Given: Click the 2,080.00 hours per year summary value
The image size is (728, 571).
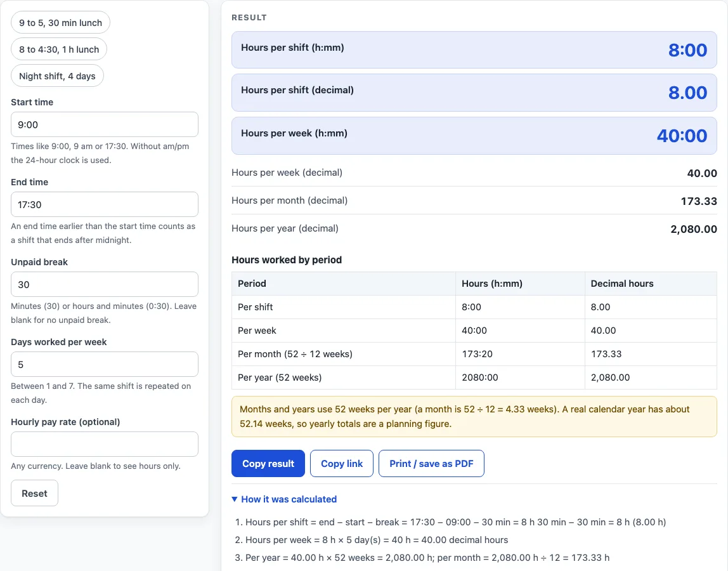Looking at the screenshot, I should pyautogui.click(x=694, y=229).
